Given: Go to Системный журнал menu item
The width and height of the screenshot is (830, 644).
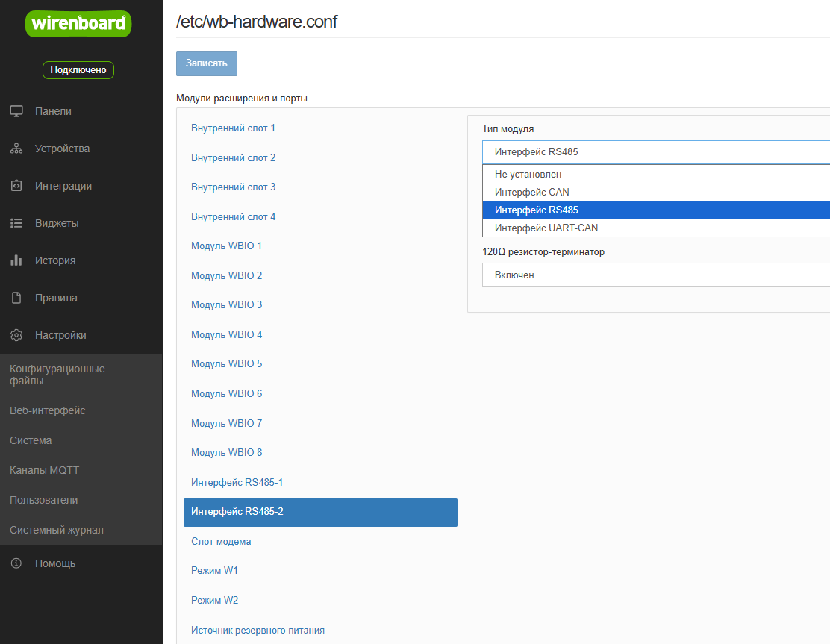Looking at the screenshot, I should tap(57, 531).
